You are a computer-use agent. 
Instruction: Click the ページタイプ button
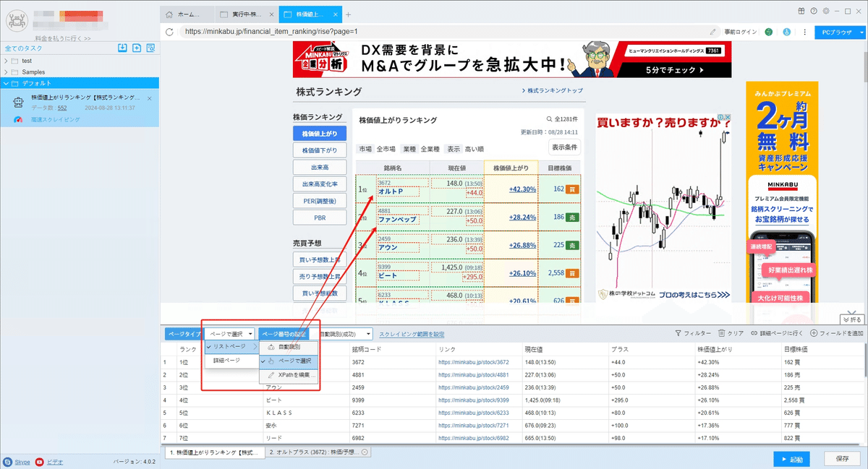(184, 334)
